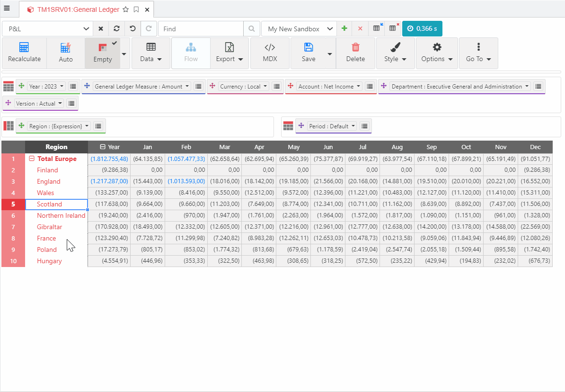This screenshot has width=565, height=392.
Task: Click the refresh icon beside P&L selector
Action: point(116,29)
